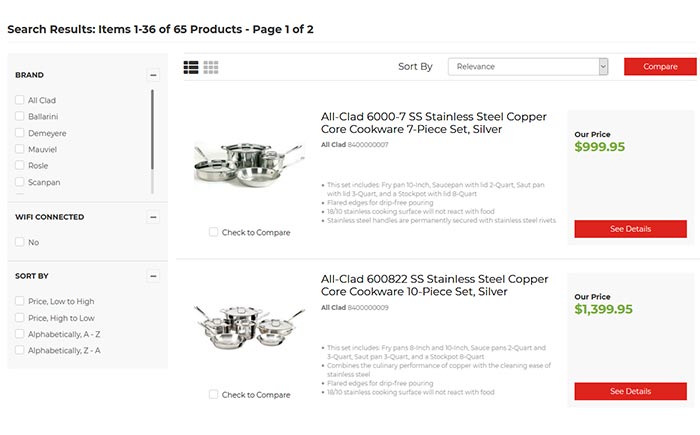Collapse the WiFi Connected filter section
700x435 pixels.
pos(153,217)
